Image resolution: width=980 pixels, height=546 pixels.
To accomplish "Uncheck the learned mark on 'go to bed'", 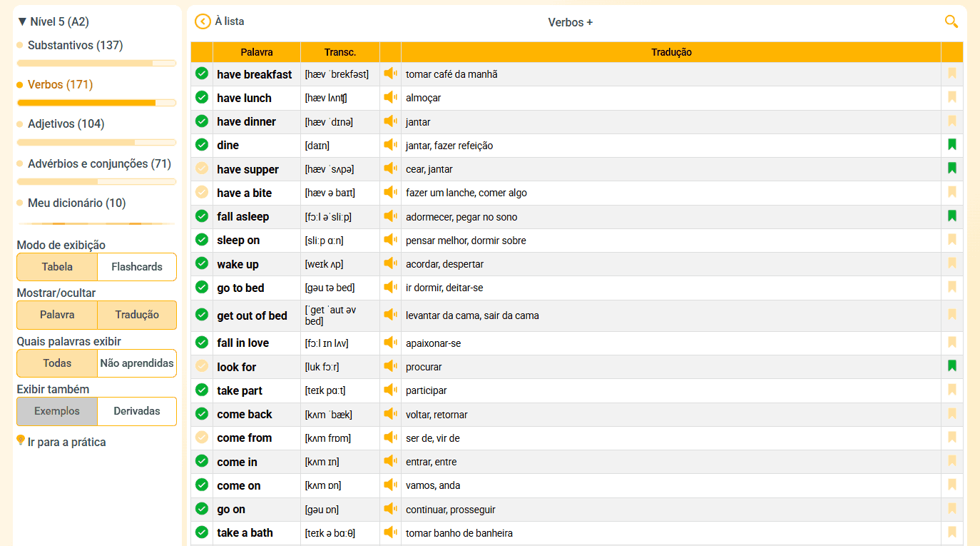I will point(202,287).
